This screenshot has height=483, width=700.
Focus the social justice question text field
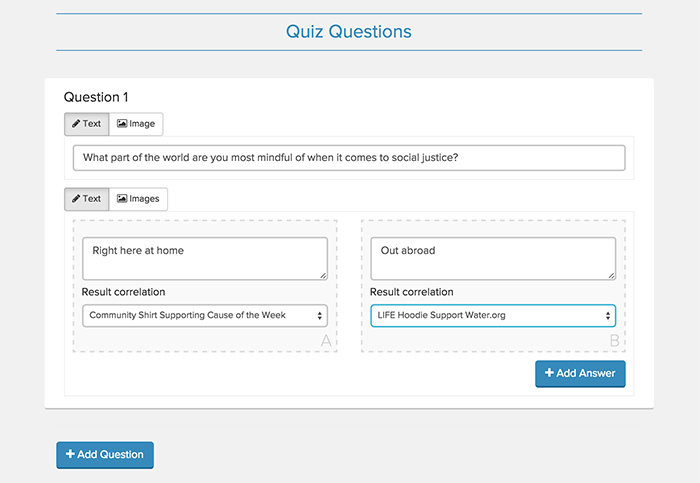349,158
